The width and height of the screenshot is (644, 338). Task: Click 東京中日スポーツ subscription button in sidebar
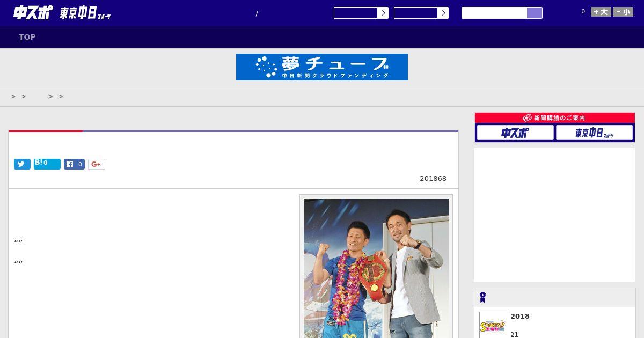594,133
